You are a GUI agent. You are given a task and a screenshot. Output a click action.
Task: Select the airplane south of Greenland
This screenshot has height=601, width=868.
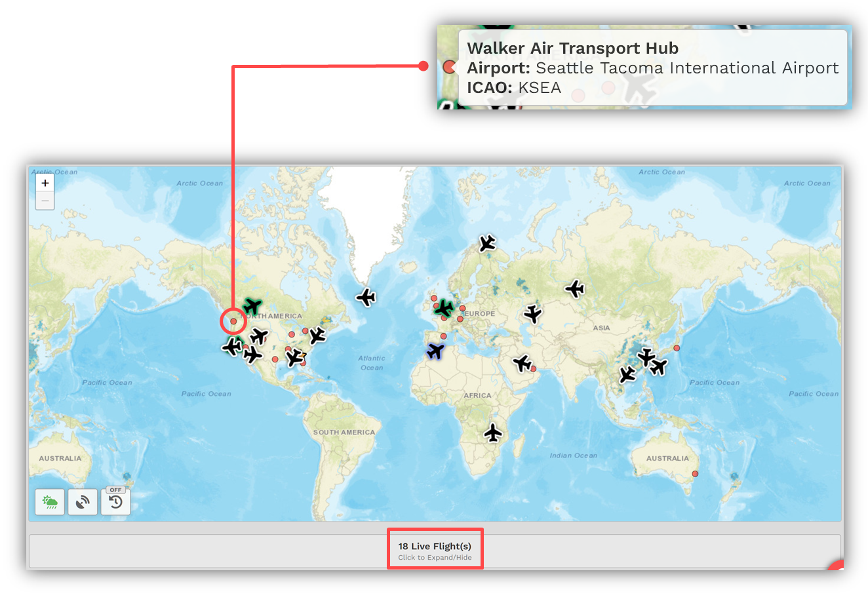click(366, 297)
